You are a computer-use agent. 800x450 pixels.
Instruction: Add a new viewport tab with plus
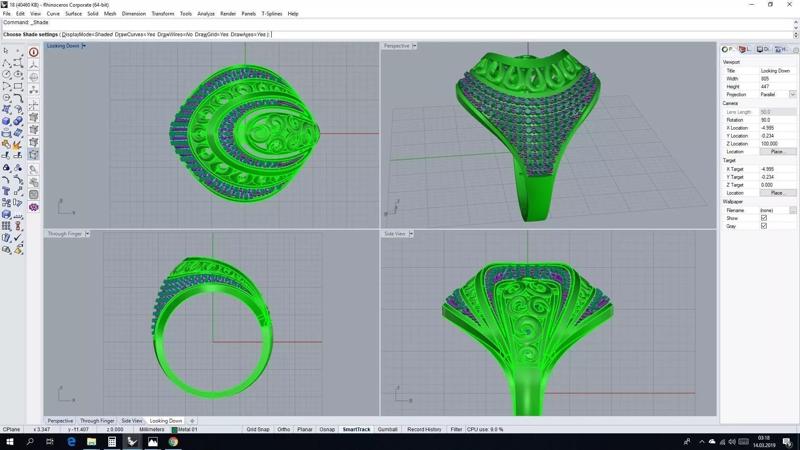point(192,421)
